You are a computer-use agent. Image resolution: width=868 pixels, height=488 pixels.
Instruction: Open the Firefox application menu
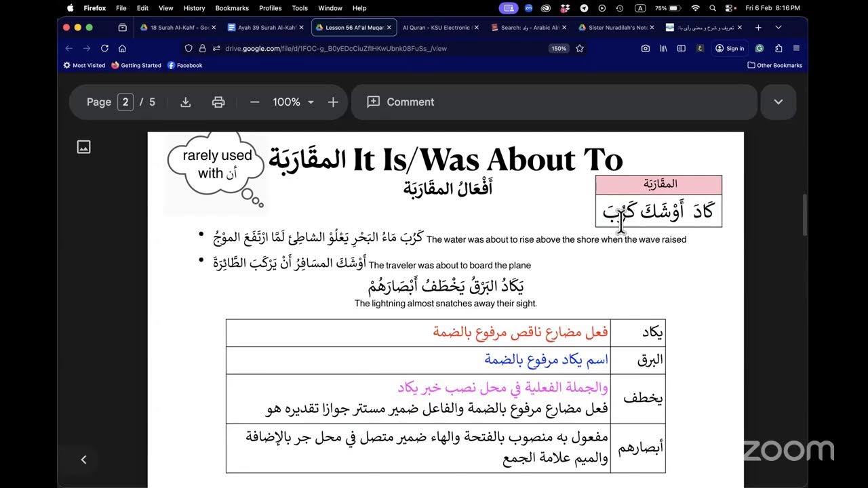tap(796, 48)
